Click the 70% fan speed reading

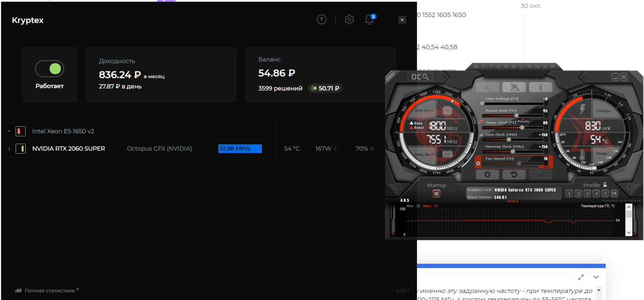[x=362, y=149]
